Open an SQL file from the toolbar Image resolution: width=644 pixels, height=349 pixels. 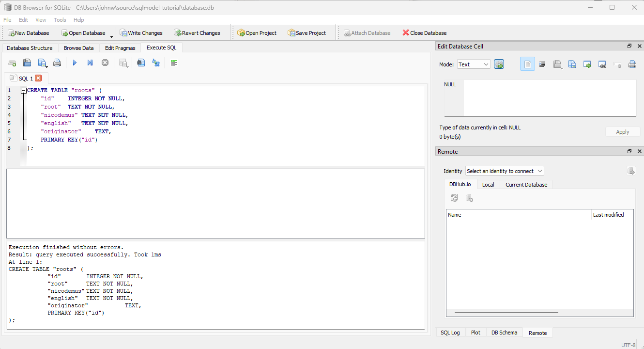tap(27, 62)
